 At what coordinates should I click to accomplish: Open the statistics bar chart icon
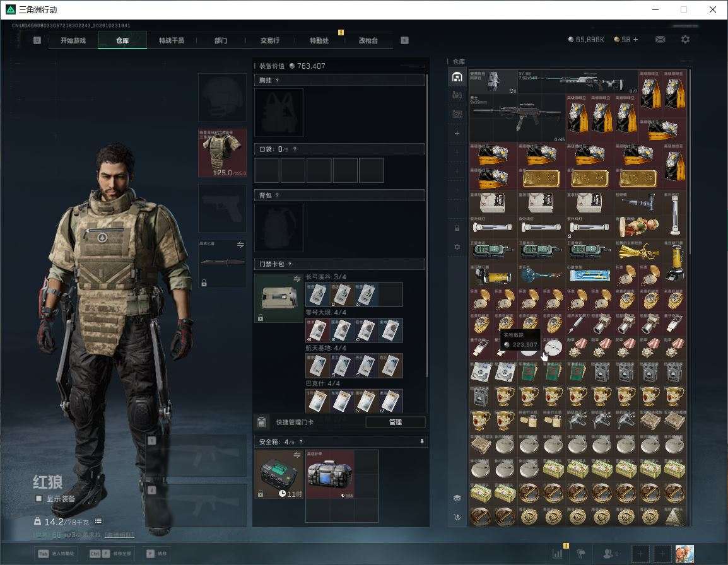pos(557,554)
